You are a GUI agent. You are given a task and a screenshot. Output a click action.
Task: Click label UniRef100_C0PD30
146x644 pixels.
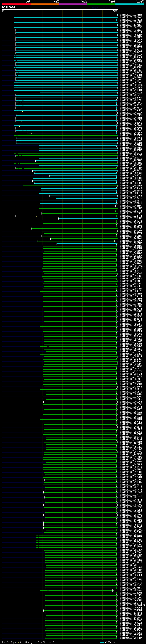[131, 176]
